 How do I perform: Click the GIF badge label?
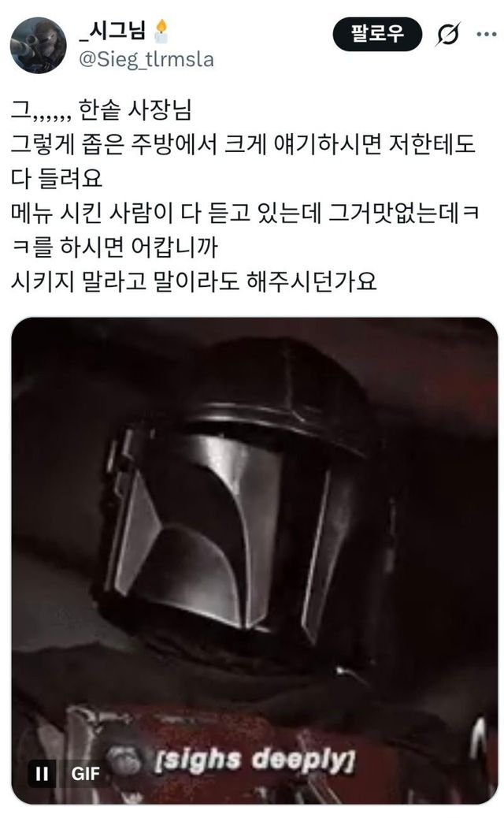pos(85,773)
